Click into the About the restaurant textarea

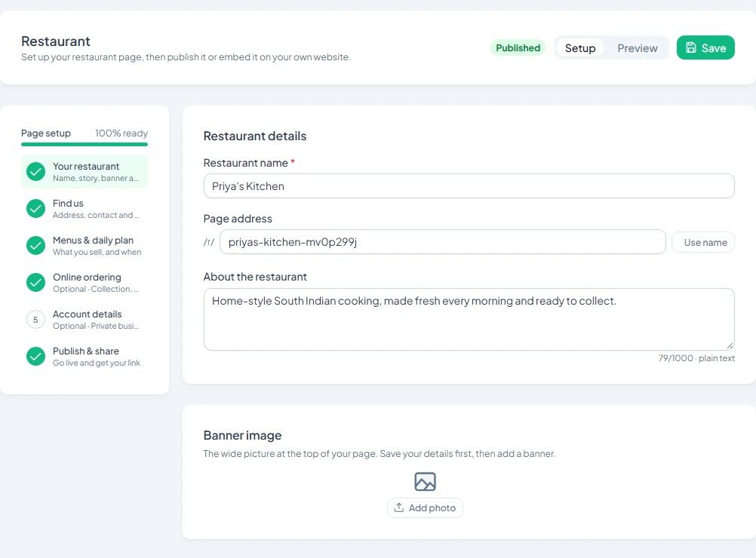469,320
